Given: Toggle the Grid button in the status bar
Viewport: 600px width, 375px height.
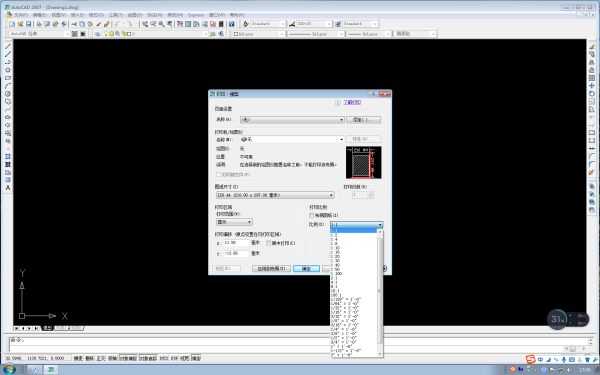Looking at the screenshot, I should click(90, 359).
